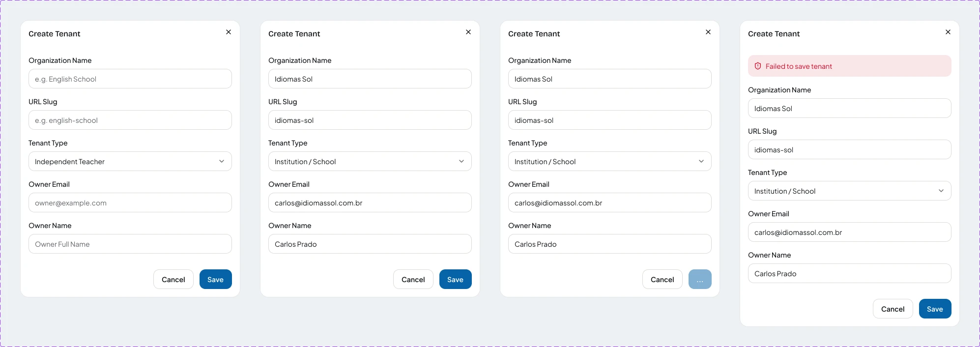The width and height of the screenshot is (980, 347).
Task: Click the 'e.g. English School' organization name field
Action: point(130,79)
